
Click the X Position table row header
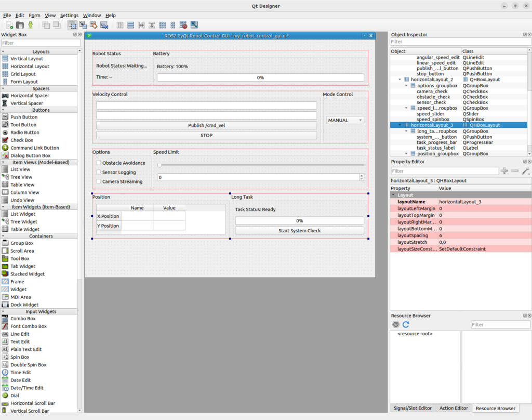coord(108,216)
